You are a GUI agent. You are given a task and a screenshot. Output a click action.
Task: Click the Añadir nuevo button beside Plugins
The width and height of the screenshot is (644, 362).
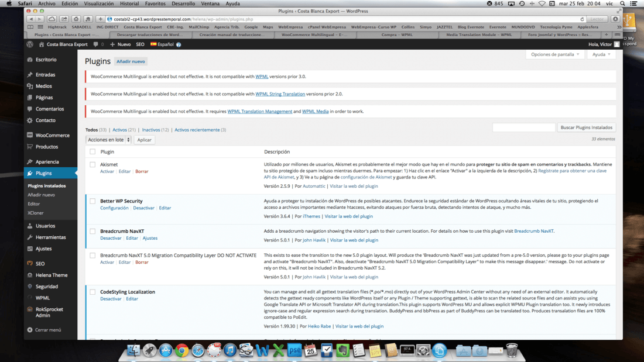coord(131,61)
